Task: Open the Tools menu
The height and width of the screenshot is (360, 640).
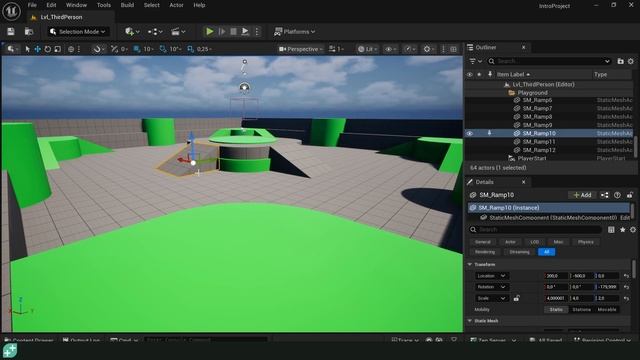Action: (104, 5)
